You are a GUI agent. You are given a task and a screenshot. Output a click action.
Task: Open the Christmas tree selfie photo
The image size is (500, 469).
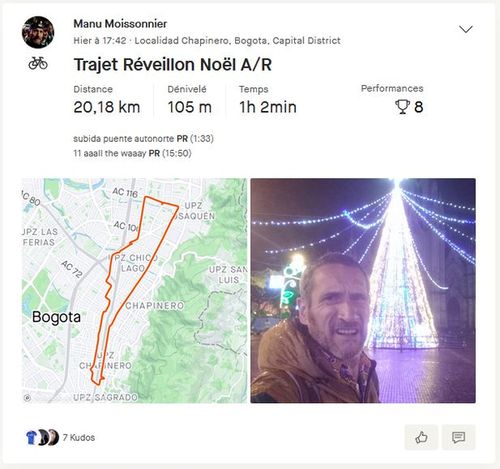[363, 290]
